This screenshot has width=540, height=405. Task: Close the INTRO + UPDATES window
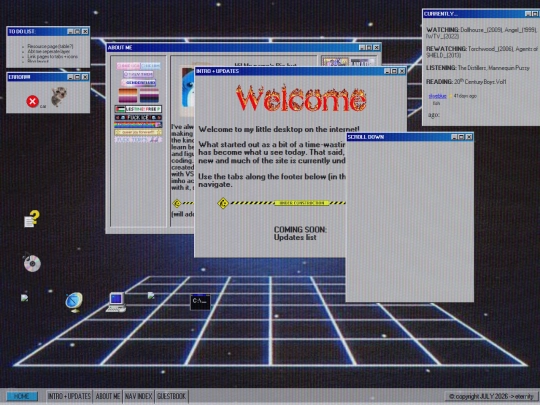(x=402, y=71)
